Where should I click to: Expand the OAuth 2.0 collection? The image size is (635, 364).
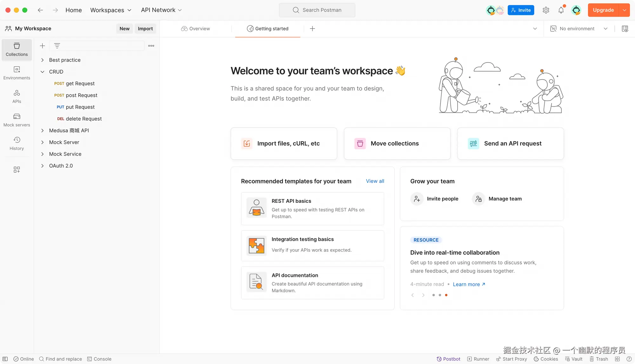click(42, 166)
